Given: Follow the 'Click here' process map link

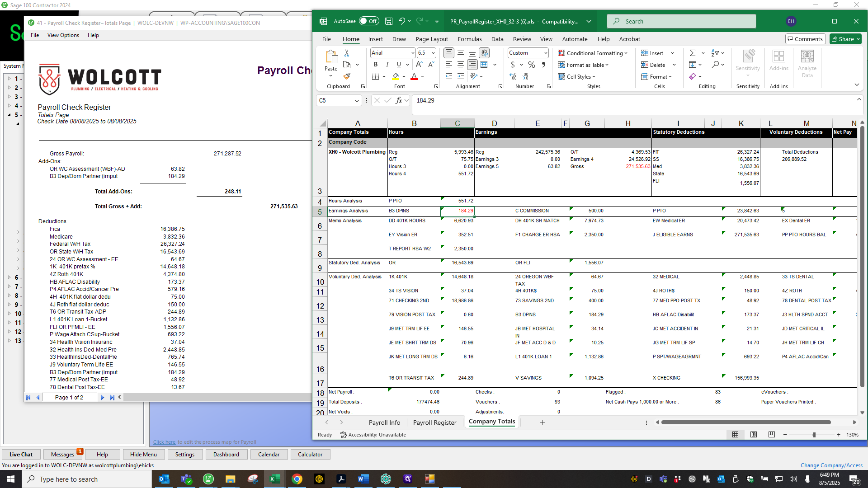Looking at the screenshot, I should pyautogui.click(x=164, y=442).
